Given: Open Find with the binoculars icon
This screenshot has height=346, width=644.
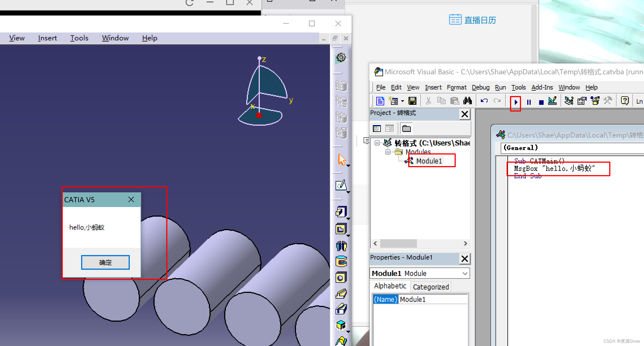Looking at the screenshot, I should click(x=468, y=101).
